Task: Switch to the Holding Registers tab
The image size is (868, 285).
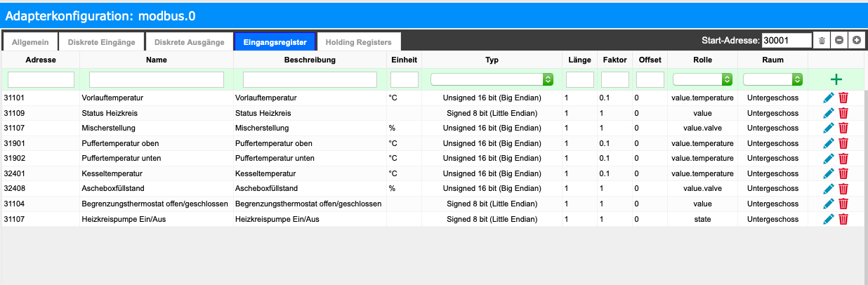Action: [358, 42]
